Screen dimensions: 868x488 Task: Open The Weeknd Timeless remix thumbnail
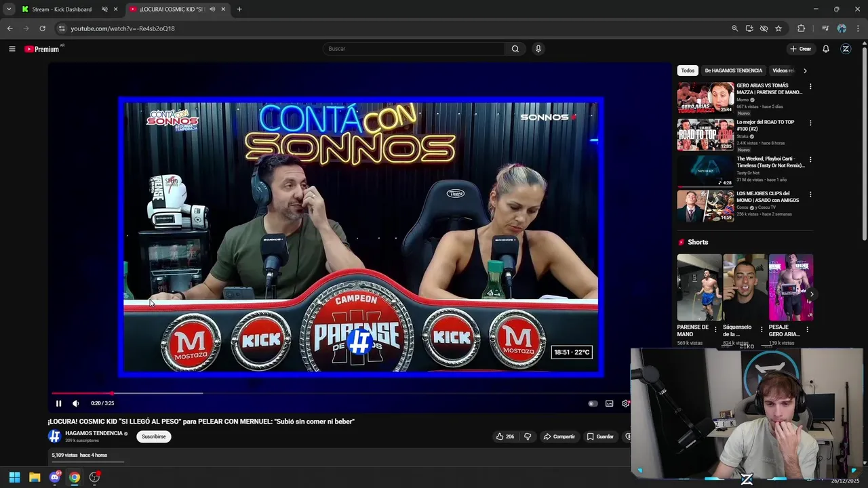tap(705, 171)
